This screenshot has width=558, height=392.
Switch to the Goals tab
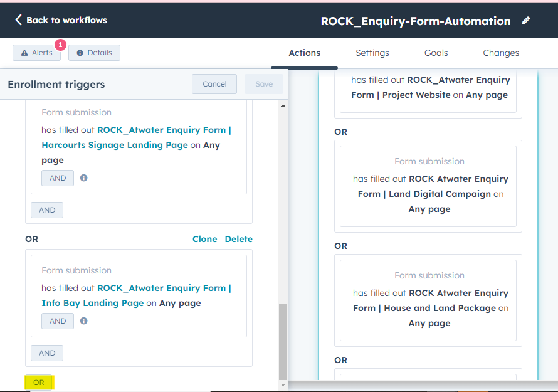tap(436, 53)
